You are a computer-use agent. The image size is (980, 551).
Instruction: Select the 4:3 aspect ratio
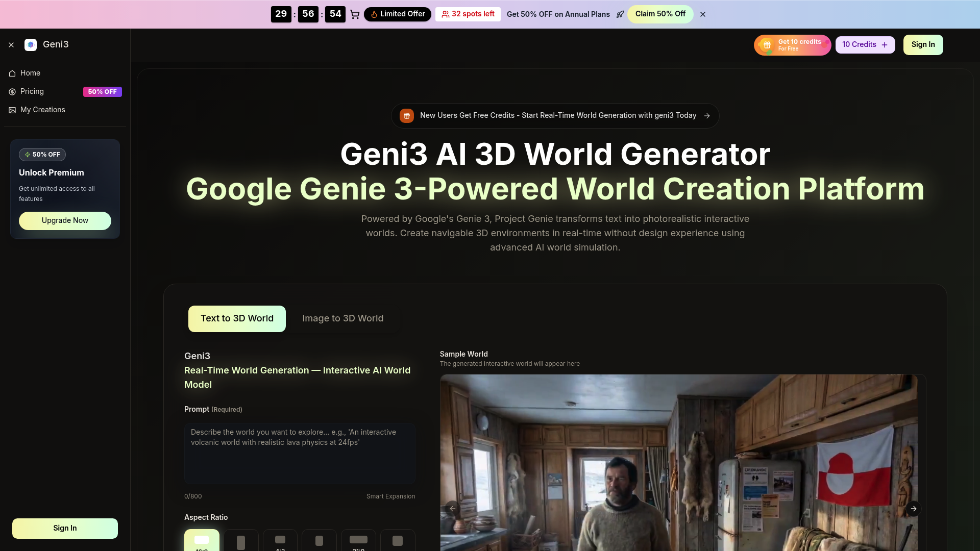pos(280,542)
